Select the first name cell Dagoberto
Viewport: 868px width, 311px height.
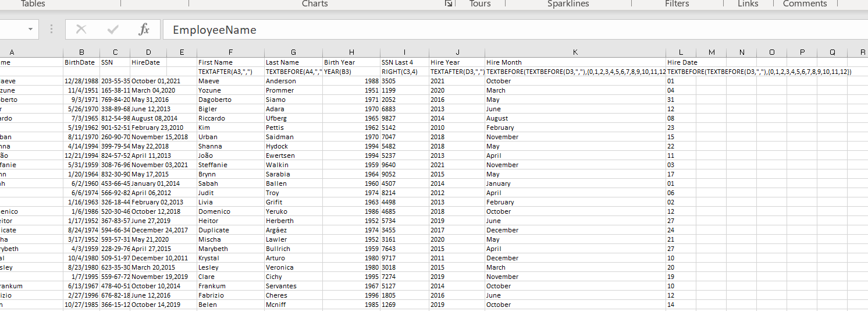[x=231, y=100]
